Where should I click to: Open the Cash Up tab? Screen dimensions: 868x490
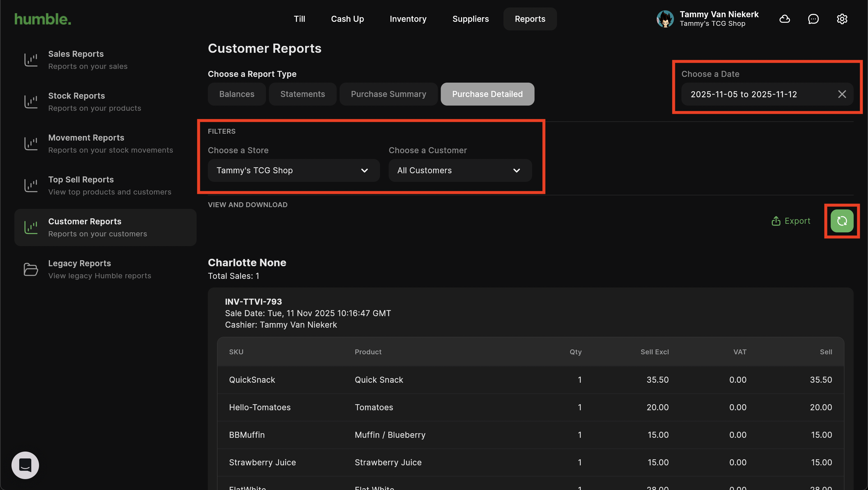click(347, 19)
